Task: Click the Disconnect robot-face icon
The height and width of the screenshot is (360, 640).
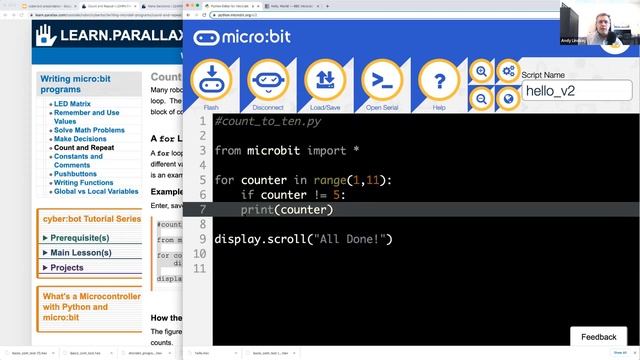Action: (x=268, y=80)
